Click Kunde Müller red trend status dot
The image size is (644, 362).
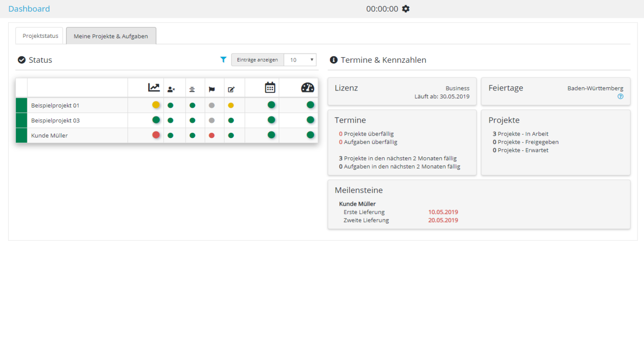[x=156, y=135]
